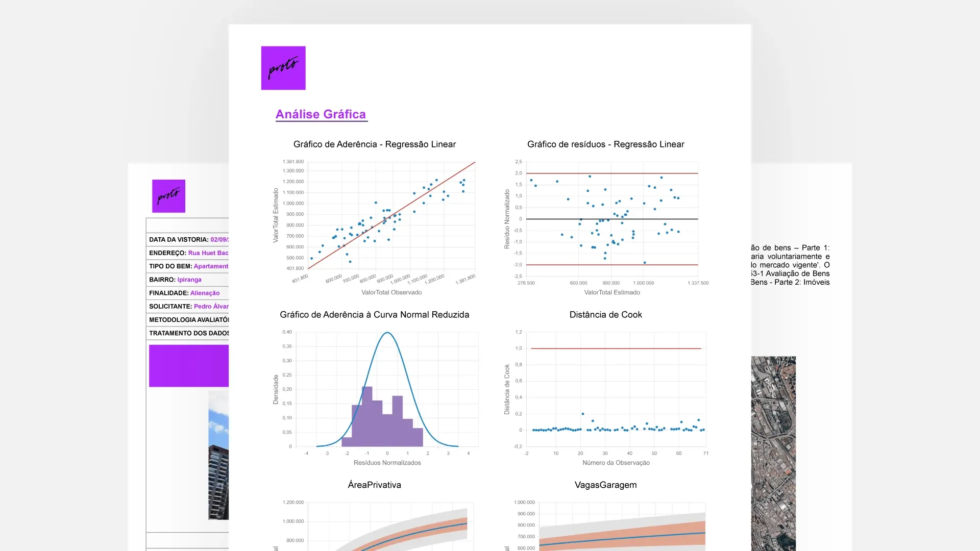This screenshot has height=551, width=980.
Task: Click the 'TIPO DO BEM: Apartament' row
Action: pos(188,266)
